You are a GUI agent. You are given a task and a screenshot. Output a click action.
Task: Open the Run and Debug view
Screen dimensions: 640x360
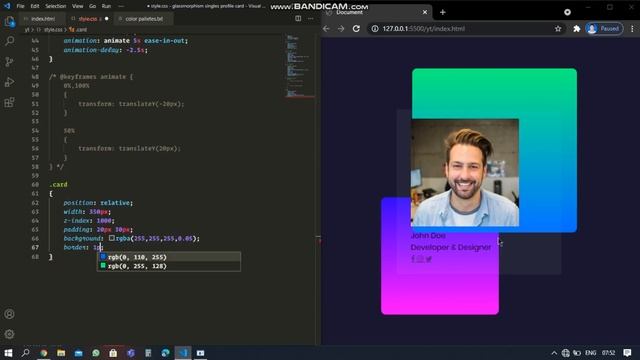tap(9, 82)
